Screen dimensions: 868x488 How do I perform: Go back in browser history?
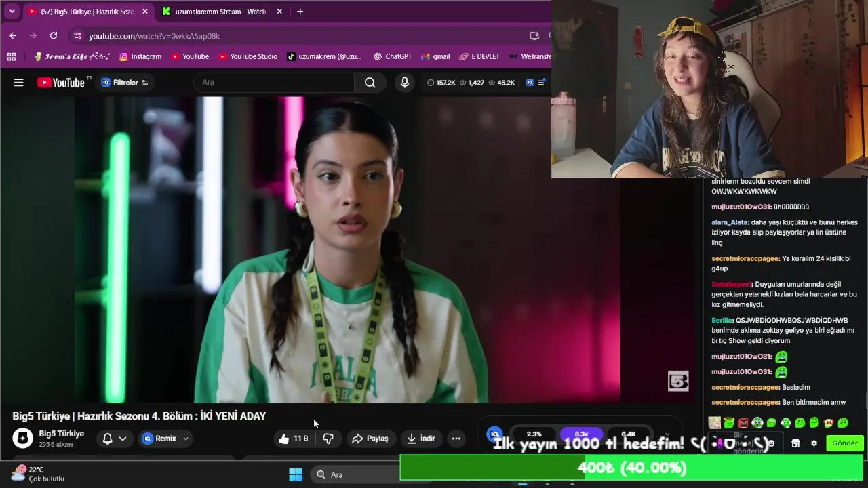pos(13,35)
